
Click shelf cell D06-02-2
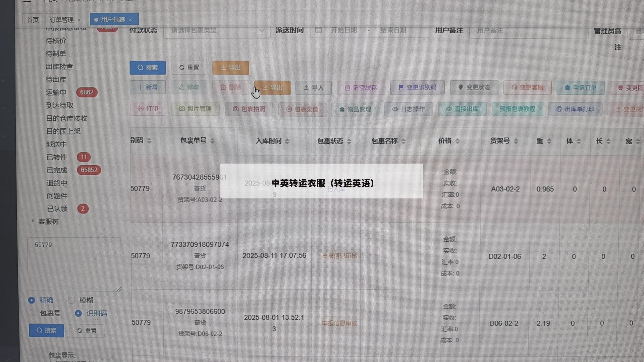tap(504, 323)
